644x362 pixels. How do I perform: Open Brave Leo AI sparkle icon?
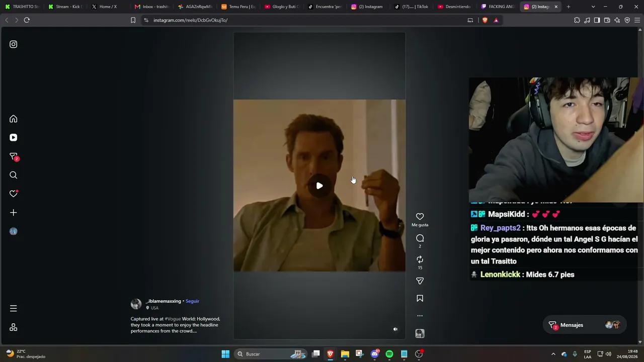pyautogui.click(x=617, y=20)
